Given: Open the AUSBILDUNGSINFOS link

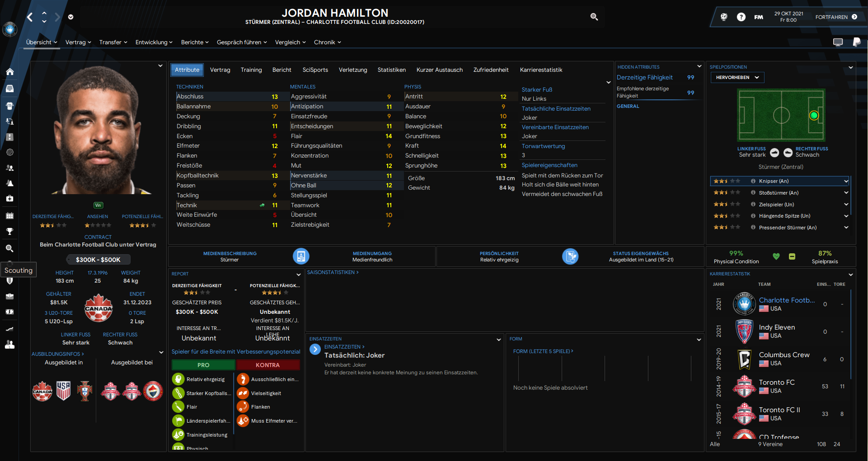Looking at the screenshot, I should [58, 354].
